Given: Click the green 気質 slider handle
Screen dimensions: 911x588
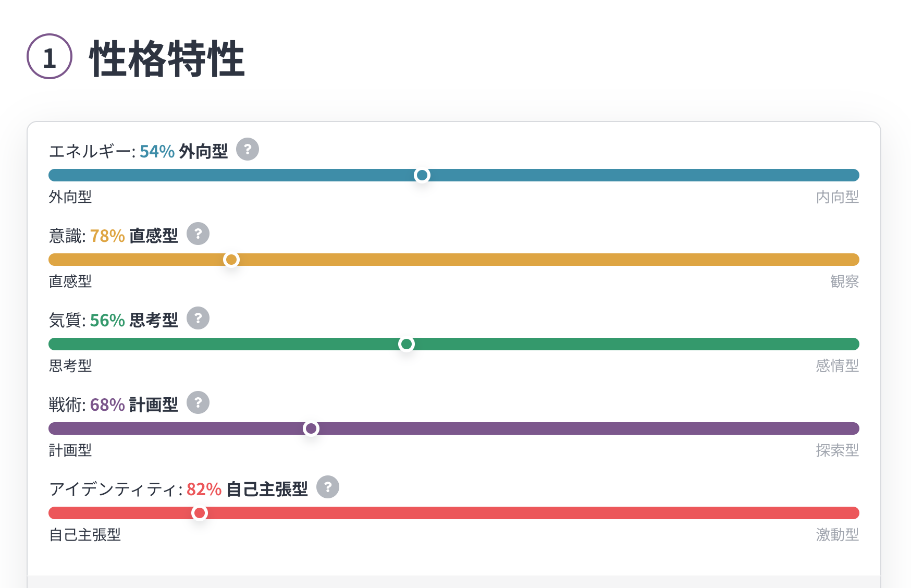Looking at the screenshot, I should point(407,344).
